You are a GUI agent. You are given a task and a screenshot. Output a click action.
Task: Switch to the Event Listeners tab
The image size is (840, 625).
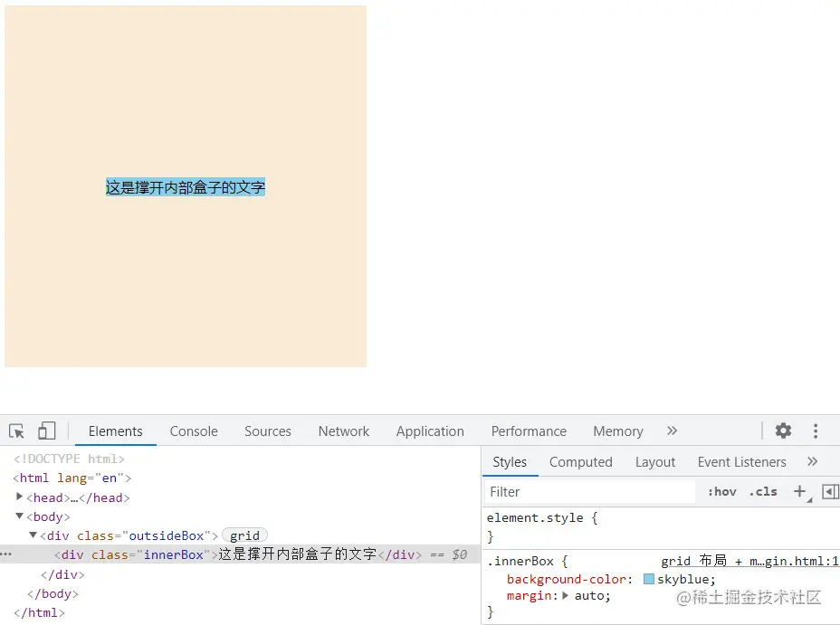coord(741,461)
